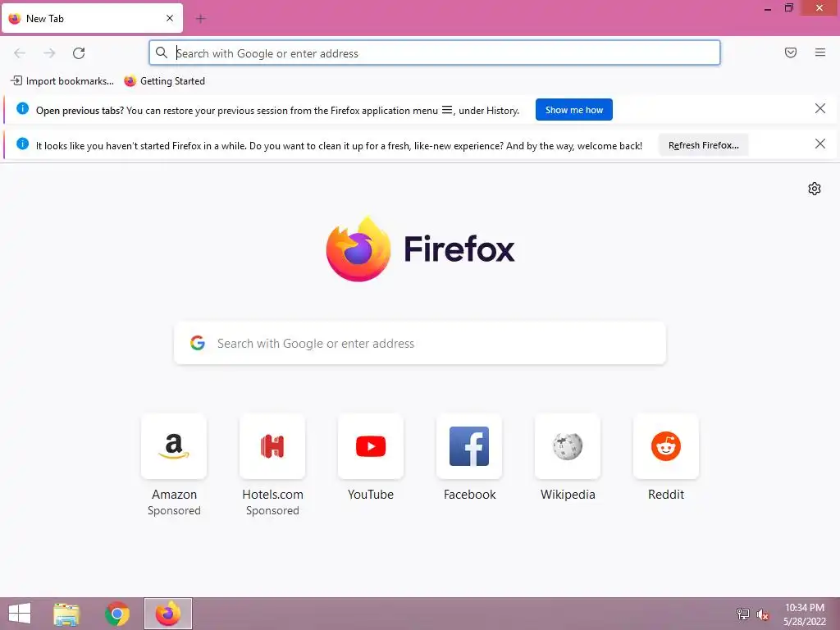The height and width of the screenshot is (630, 840).
Task: Focus the address bar search field
Action: [435, 53]
